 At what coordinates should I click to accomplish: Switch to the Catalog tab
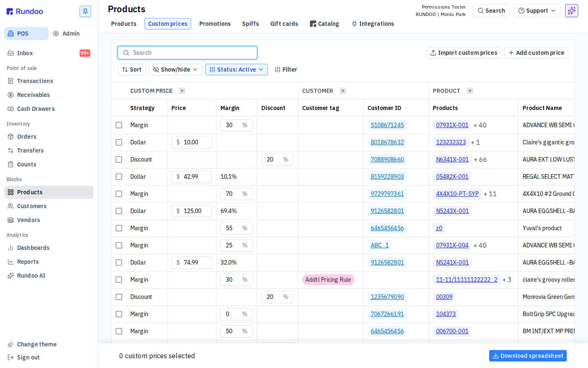coord(325,24)
